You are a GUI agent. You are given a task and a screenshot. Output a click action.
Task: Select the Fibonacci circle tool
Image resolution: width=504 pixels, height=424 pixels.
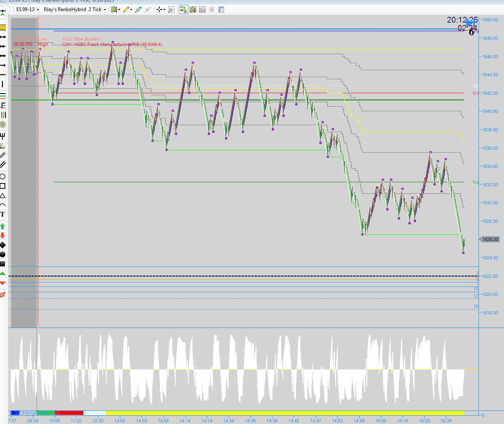(3, 124)
